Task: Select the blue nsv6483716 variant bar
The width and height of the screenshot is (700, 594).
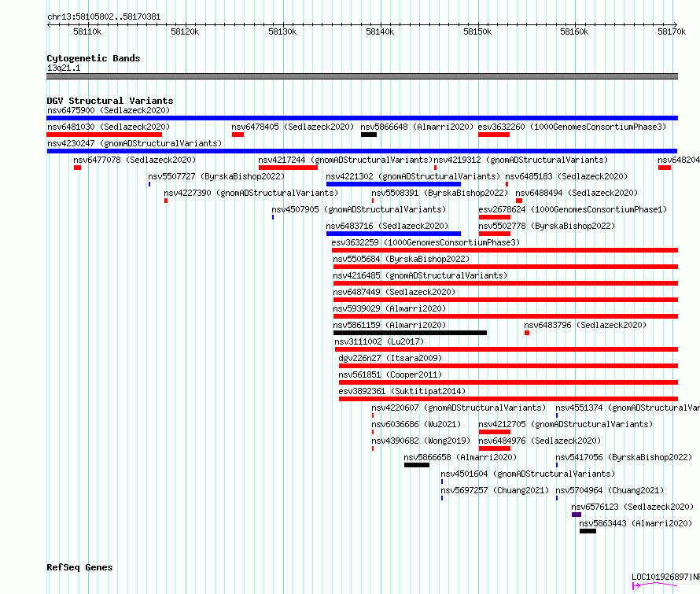Action: (393, 234)
